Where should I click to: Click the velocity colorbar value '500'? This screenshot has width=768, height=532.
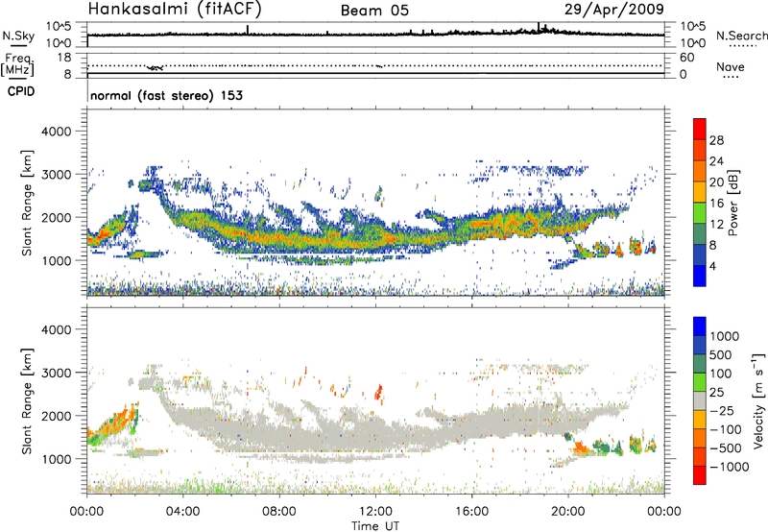tap(723, 354)
